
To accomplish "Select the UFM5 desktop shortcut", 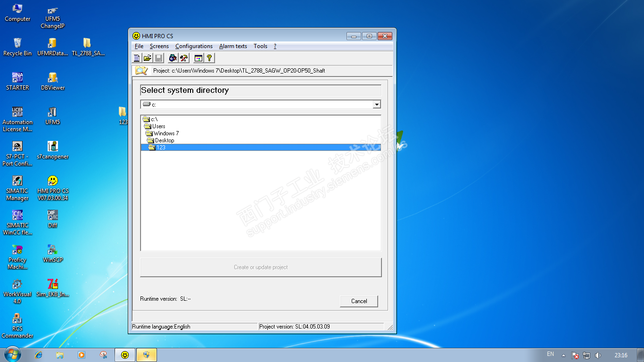I will coord(52,116).
